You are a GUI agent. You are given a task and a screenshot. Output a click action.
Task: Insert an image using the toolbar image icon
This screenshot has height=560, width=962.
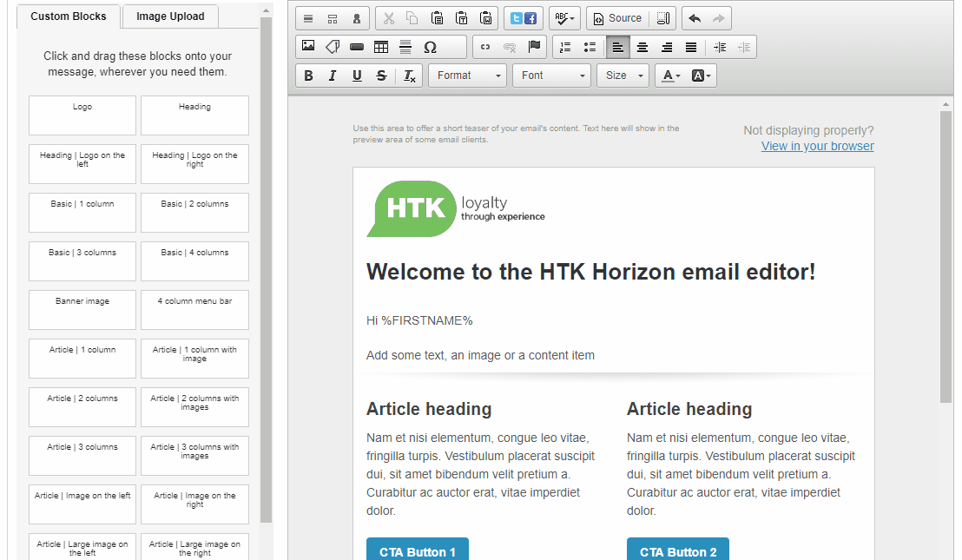(x=308, y=47)
